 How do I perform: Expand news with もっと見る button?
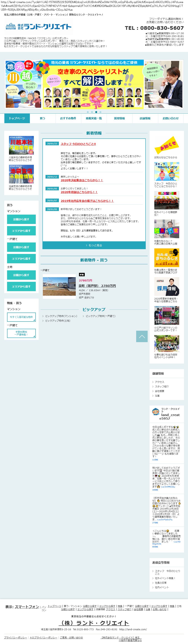[x=94, y=245]
